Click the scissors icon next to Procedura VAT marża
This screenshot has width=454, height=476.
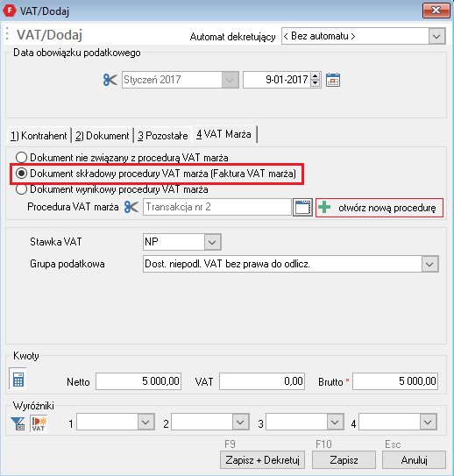coord(131,207)
